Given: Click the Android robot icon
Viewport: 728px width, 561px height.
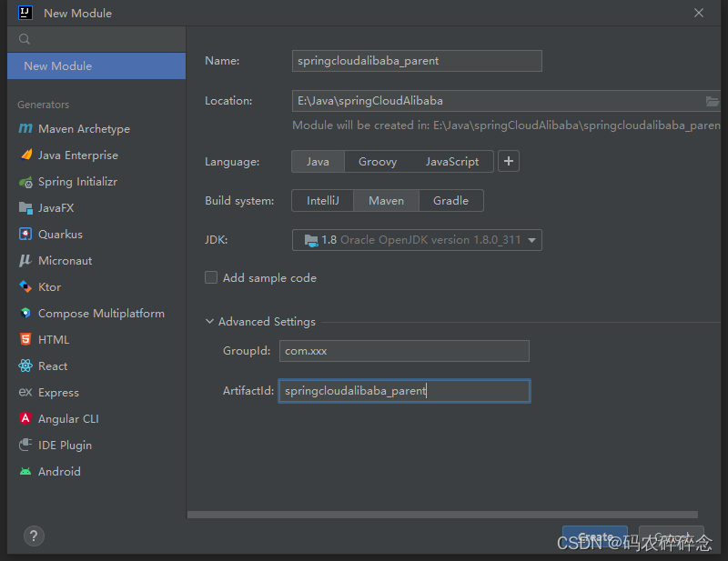Looking at the screenshot, I should point(25,472).
